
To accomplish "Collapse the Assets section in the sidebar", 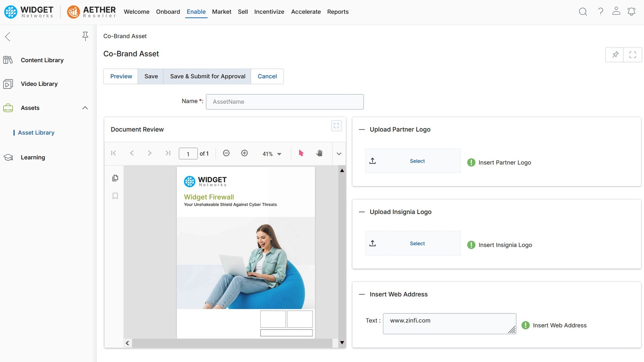I will [x=85, y=108].
